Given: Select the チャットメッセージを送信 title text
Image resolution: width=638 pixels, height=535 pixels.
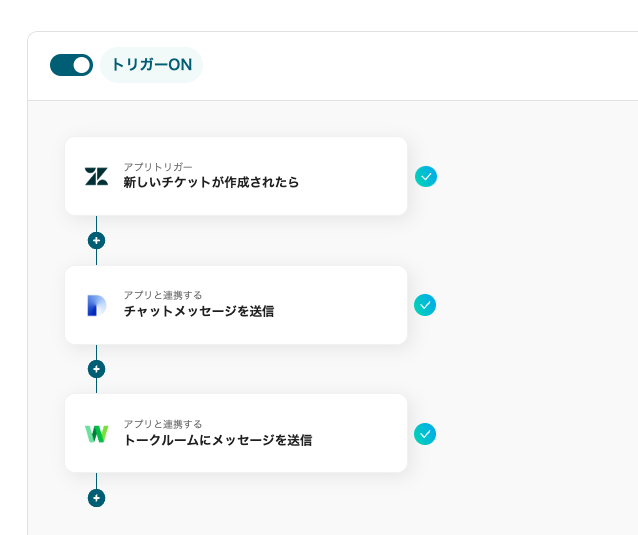Looking at the screenshot, I should [198, 312].
